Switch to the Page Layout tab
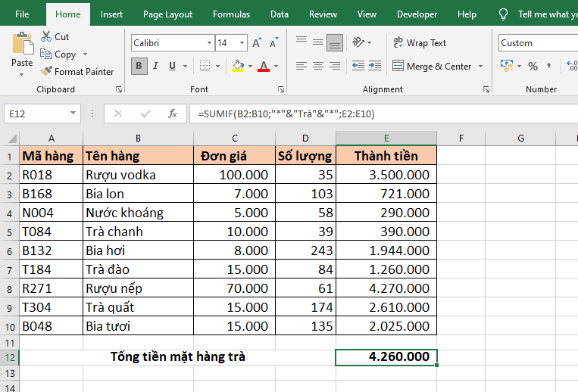578x392 pixels. 167,14
